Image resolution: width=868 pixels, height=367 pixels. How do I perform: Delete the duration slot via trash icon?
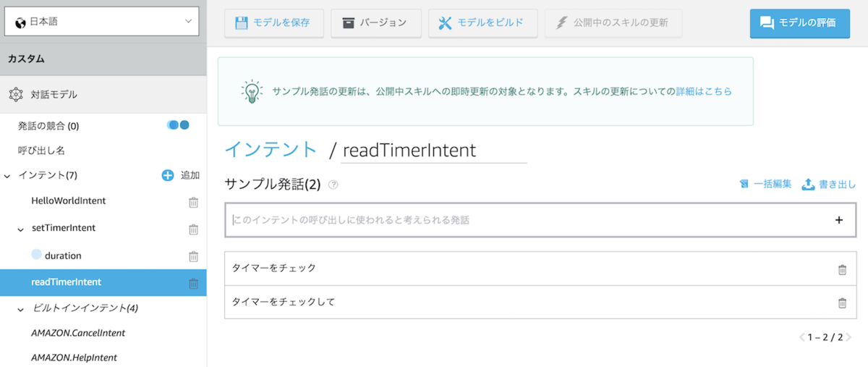[x=193, y=256]
